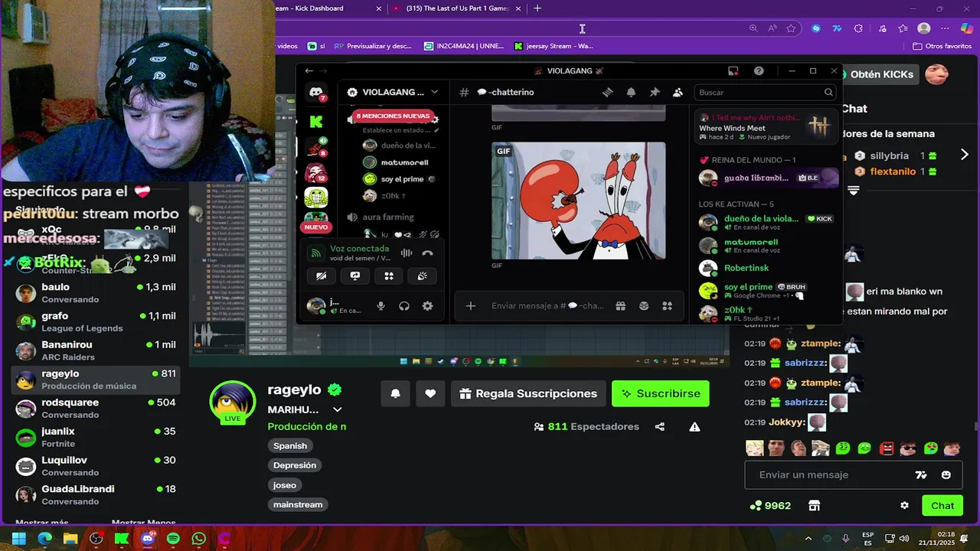The height and width of the screenshot is (551, 980).
Task: Toggle Discord member list icon
Action: [678, 92]
